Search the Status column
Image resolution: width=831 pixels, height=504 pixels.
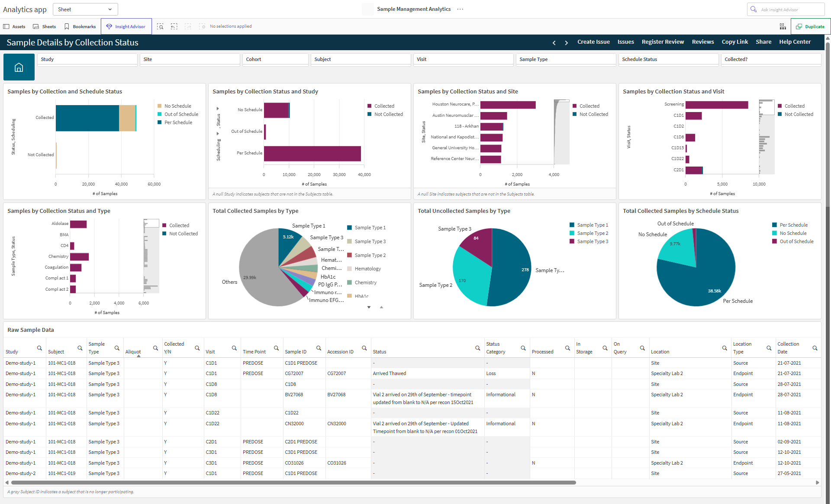pyautogui.click(x=478, y=348)
